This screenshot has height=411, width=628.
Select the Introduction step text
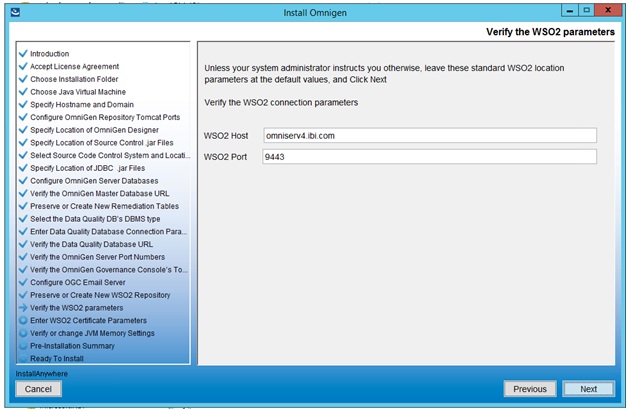point(50,54)
